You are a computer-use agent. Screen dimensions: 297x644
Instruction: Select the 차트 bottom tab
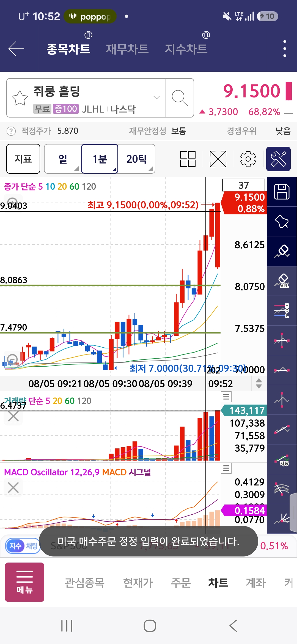click(x=218, y=583)
